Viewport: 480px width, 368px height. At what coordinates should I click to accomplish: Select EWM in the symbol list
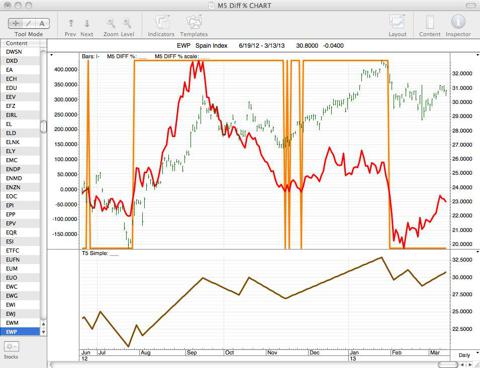pos(20,323)
